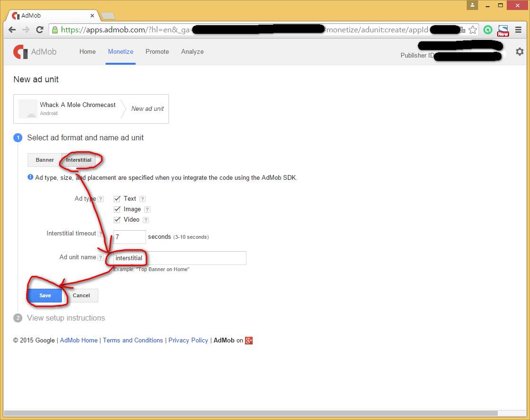Image resolution: width=530 pixels, height=420 pixels.
Task: Select the AdMob browser tab
Action: pyautogui.click(x=52, y=16)
